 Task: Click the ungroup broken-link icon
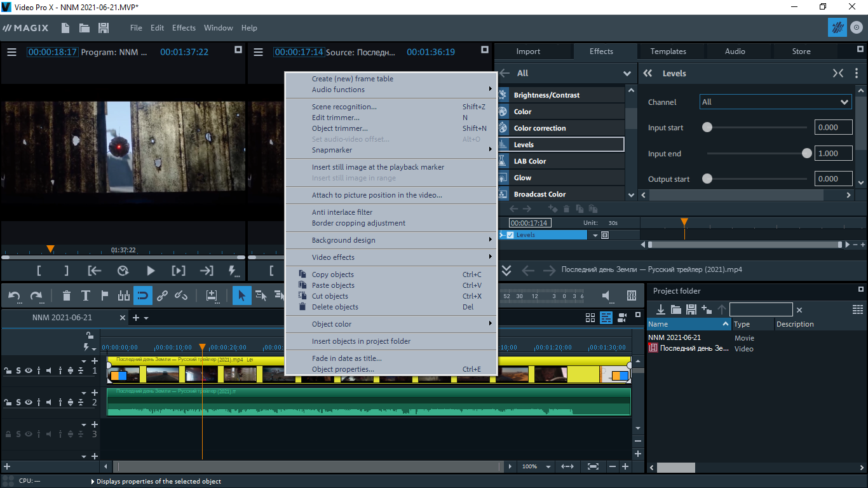pos(181,295)
